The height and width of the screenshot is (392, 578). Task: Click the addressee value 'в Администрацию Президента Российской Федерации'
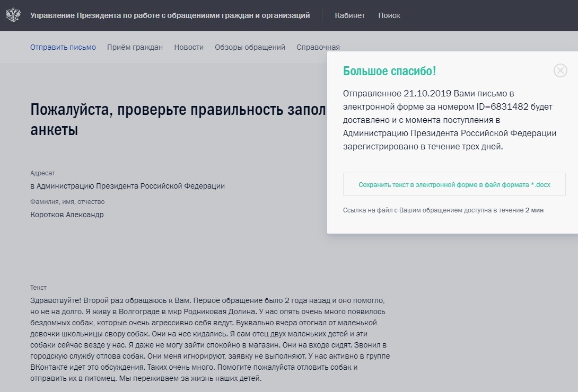[x=128, y=186]
